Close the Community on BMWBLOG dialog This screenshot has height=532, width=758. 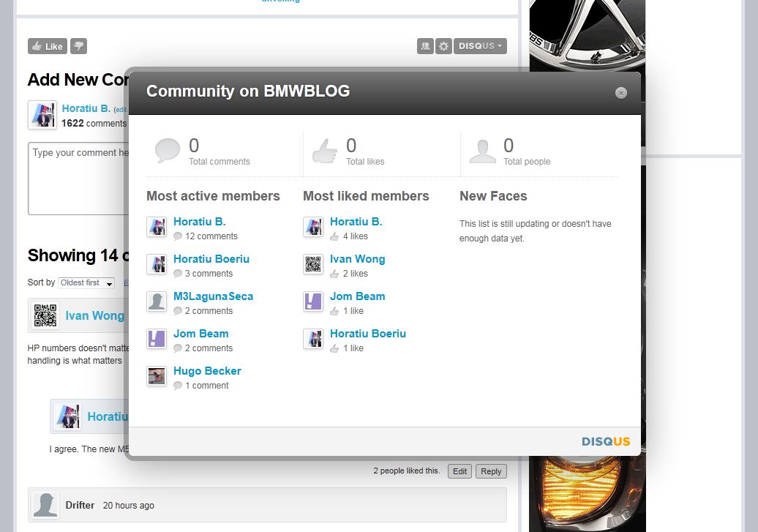pyautogui.click(x=621, y=93)
